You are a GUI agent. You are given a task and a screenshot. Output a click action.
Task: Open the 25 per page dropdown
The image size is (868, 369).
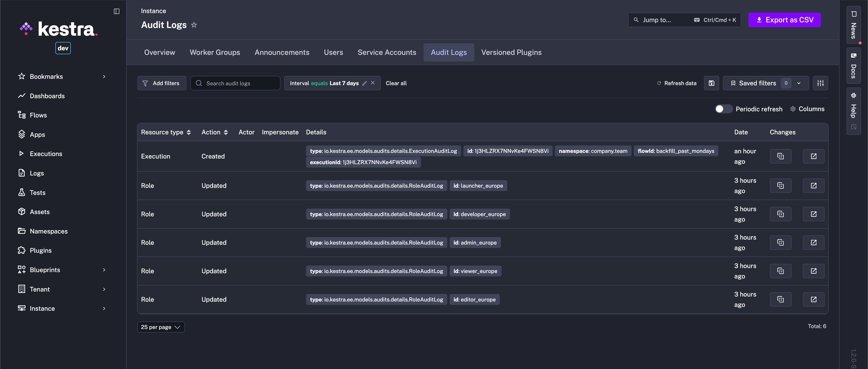161,327
